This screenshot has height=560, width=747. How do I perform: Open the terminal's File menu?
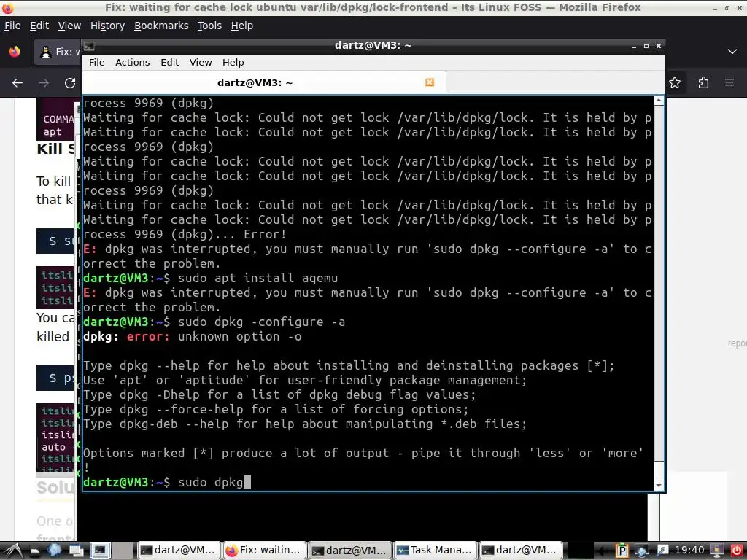point(97,63)
